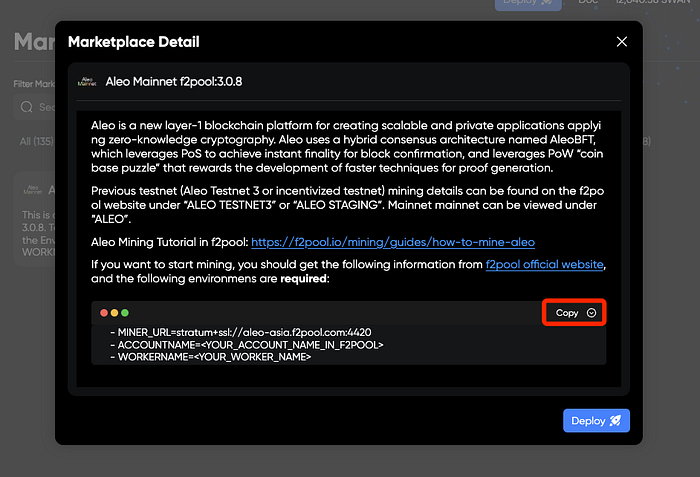The width and height of the screenshot is (700, 477).
Task: Click the yellow dot in code block
Action: (x=113, y=313)
